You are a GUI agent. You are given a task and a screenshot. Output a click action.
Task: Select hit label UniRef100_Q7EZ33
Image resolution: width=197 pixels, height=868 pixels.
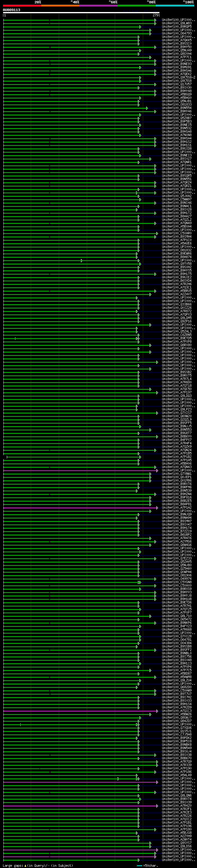click(177, 559)
